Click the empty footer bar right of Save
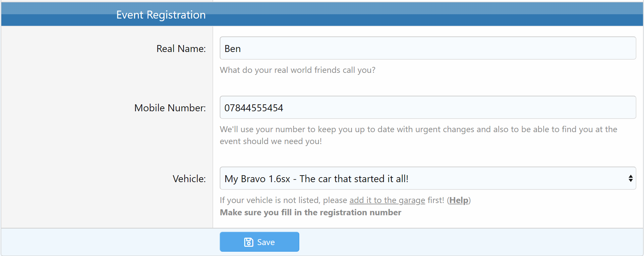Screen dimensions: 644x256 tap(464, 242)
